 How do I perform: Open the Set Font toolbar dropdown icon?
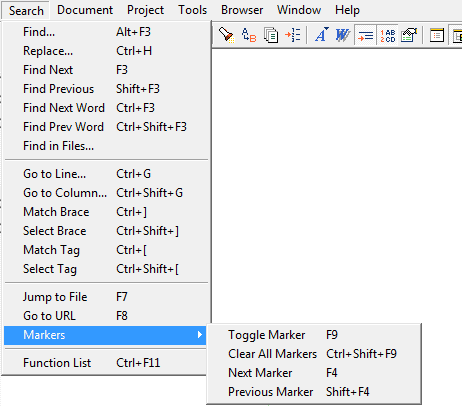322,35
